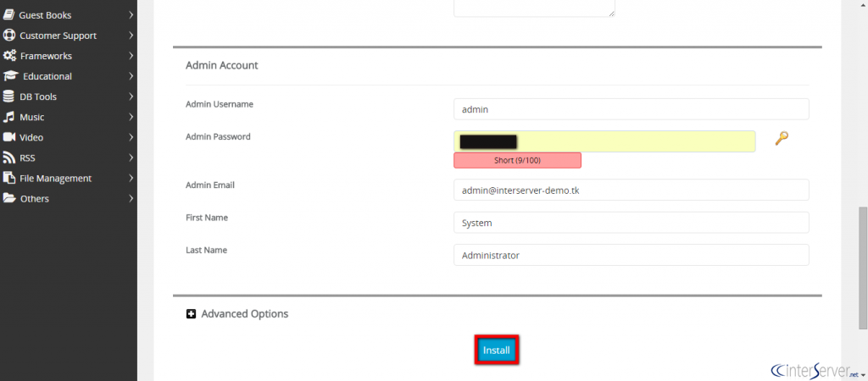Screen dimensions: 868x381
Task: Click the RSS feed icon
Action: coord(8,157)
